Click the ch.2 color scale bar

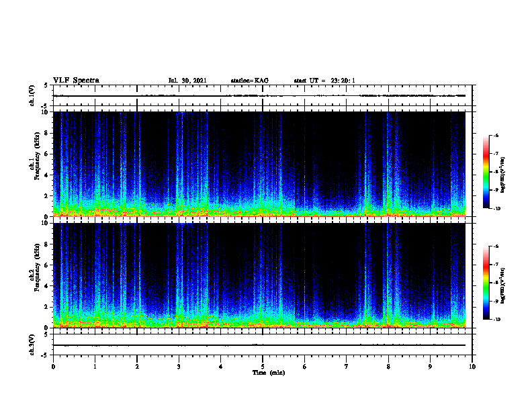[x=486, y=283]
